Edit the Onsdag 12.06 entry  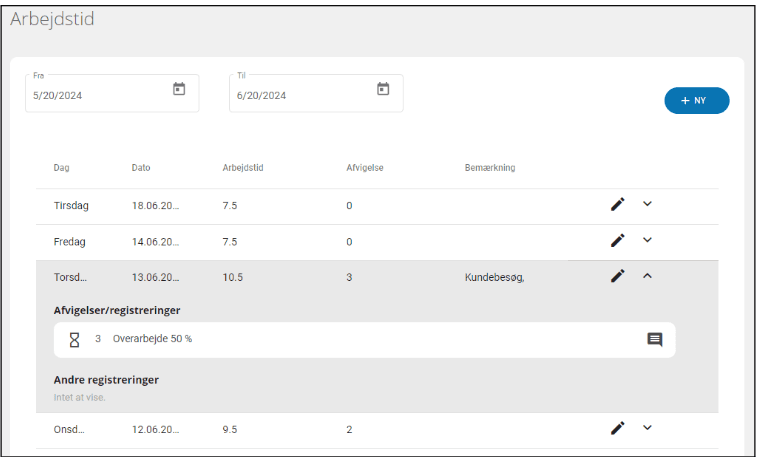click(x=617, y=429)
